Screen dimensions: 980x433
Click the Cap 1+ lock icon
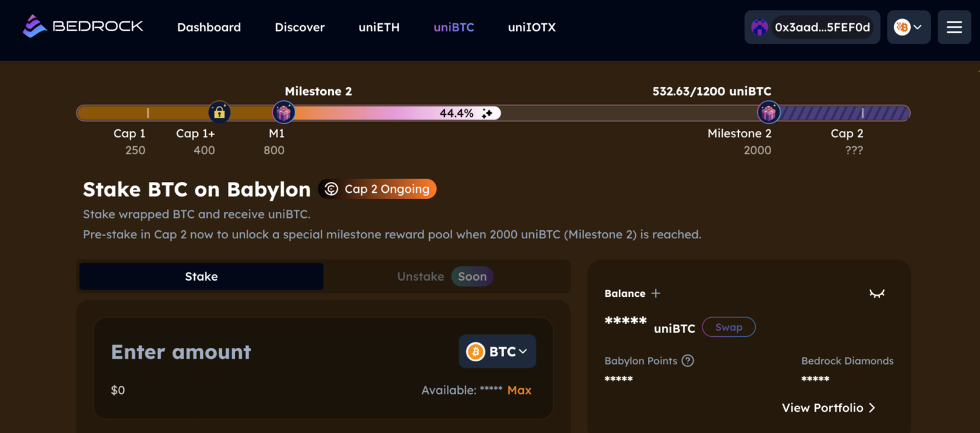pos(219,113)
